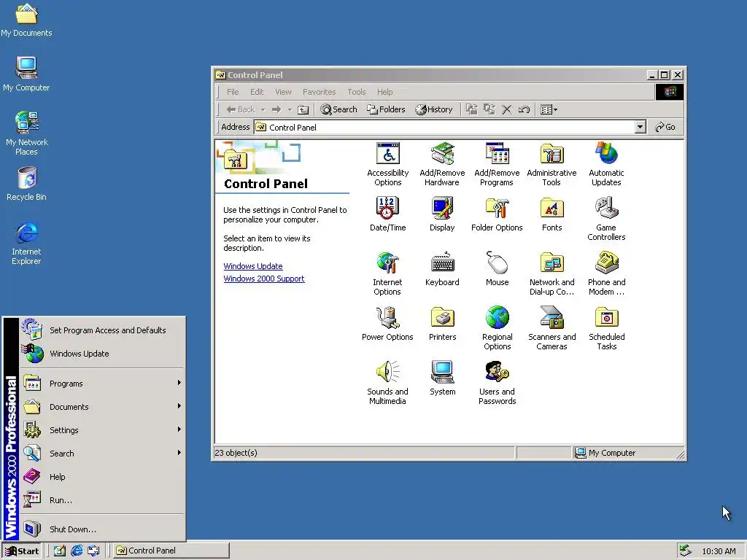
Task: Open Folder Options applet
Action: click(x=497, y=214)
